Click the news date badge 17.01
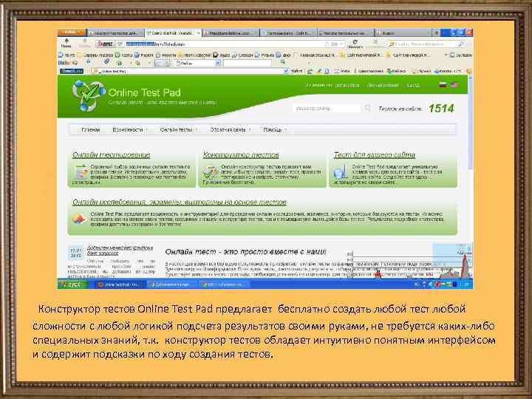This screenshot has width=532, height=399. [75, 253]
